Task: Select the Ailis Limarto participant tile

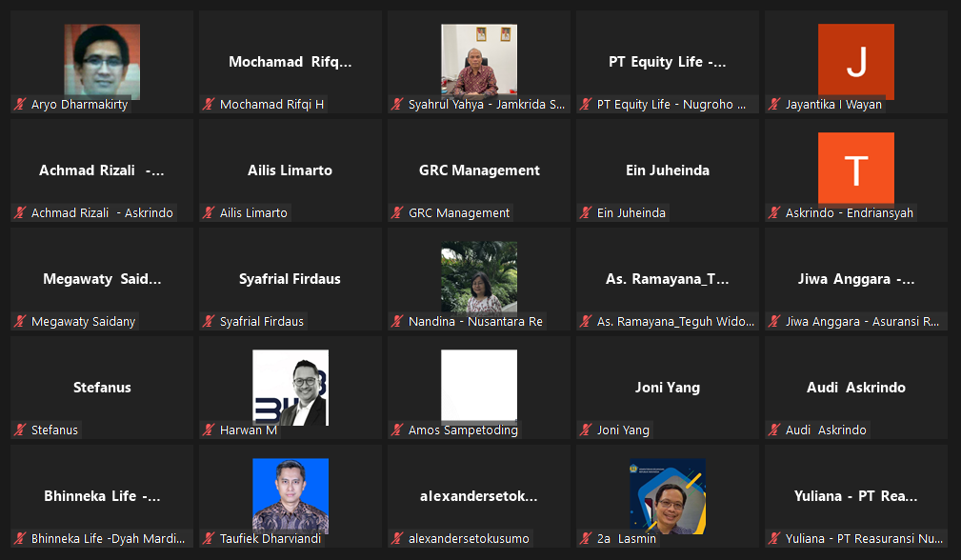Action: click(290, 170)
